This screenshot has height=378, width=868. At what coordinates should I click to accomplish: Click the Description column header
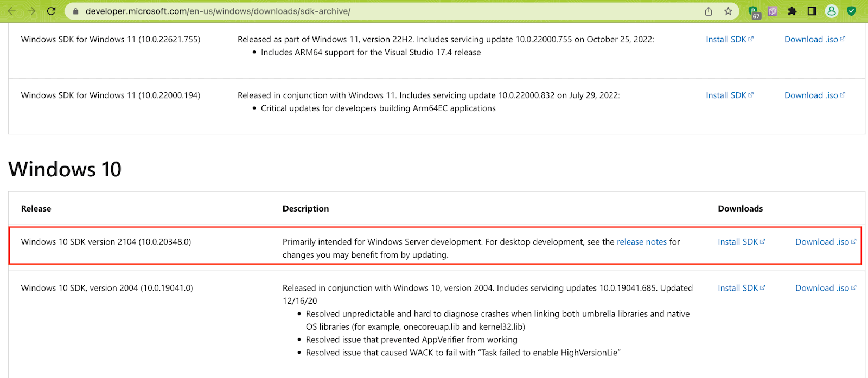[x=305, y=208]
